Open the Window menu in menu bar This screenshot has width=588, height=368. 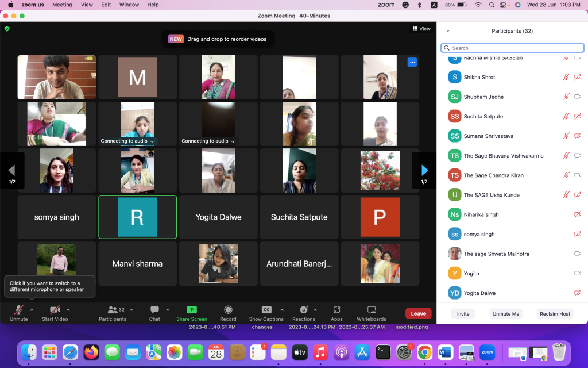(x=129, y=5)
